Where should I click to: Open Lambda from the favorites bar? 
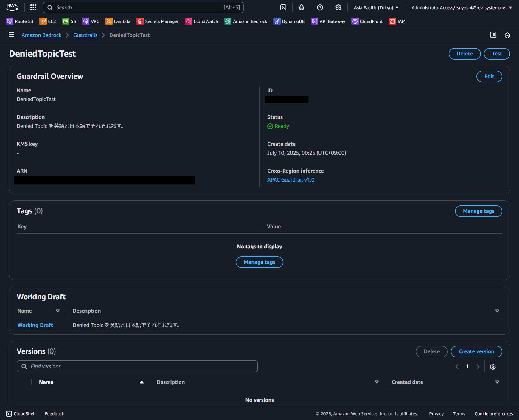[118, 21]
